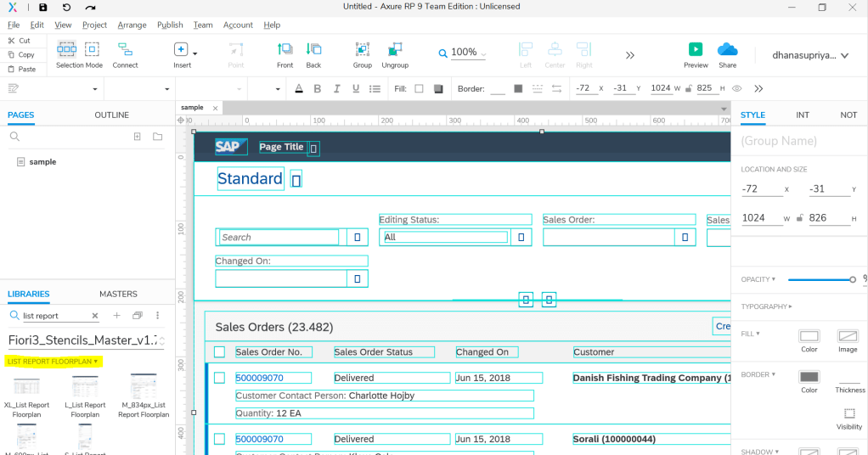Click the Save icon in title bar
This screenshot has height=455, width=868.
[43, 7]
